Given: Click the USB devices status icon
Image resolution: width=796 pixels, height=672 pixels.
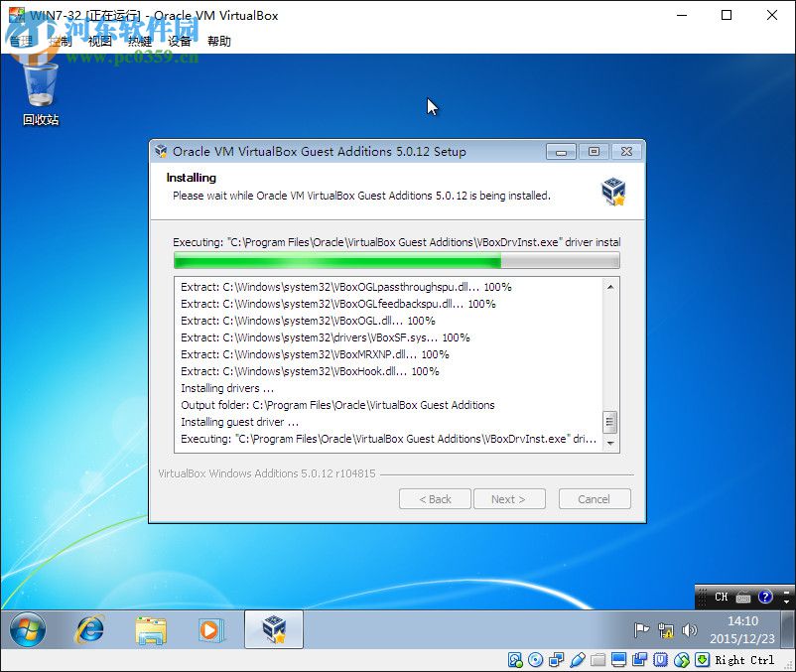Looking at the screenshot, I should (x=576, y=660).
